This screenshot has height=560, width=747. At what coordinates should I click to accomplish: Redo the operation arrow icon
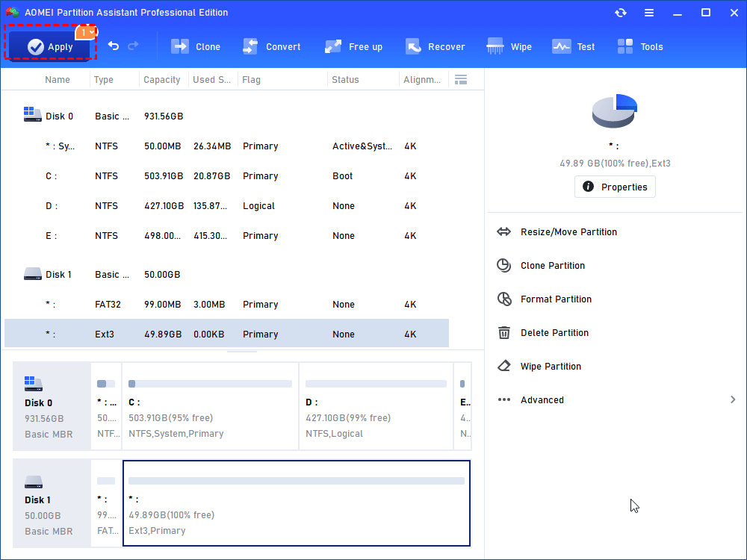click(x=133, y=46)
